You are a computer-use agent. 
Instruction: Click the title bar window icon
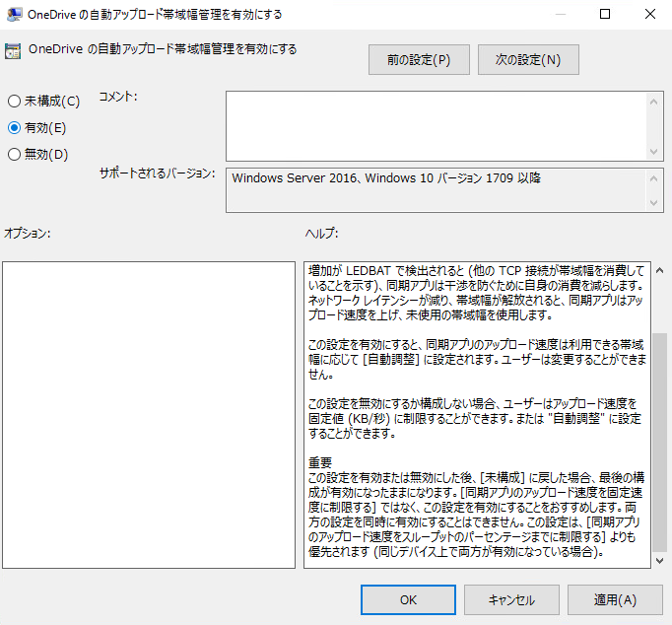14,14
